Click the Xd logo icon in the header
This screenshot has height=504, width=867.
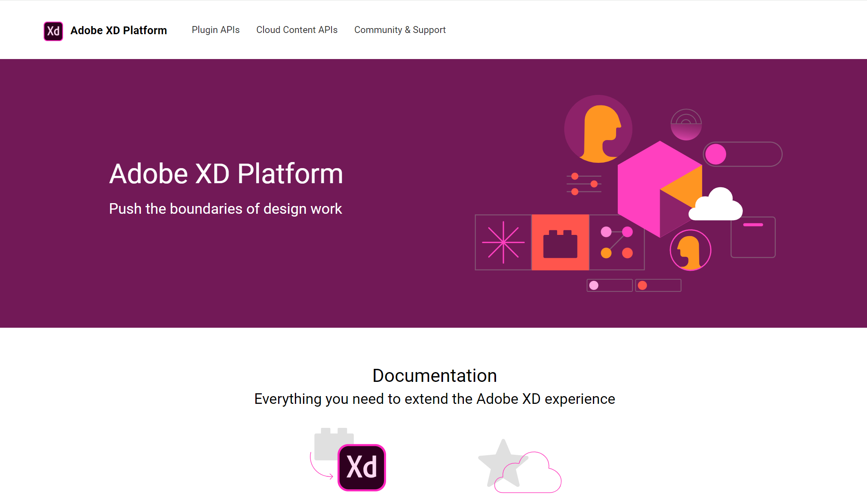(x=53, y=31)
